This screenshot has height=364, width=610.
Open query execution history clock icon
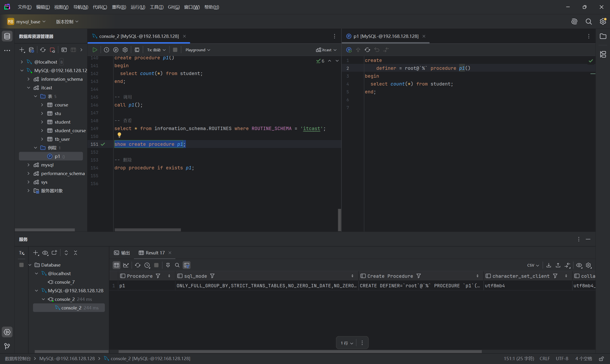pos(107,50)
